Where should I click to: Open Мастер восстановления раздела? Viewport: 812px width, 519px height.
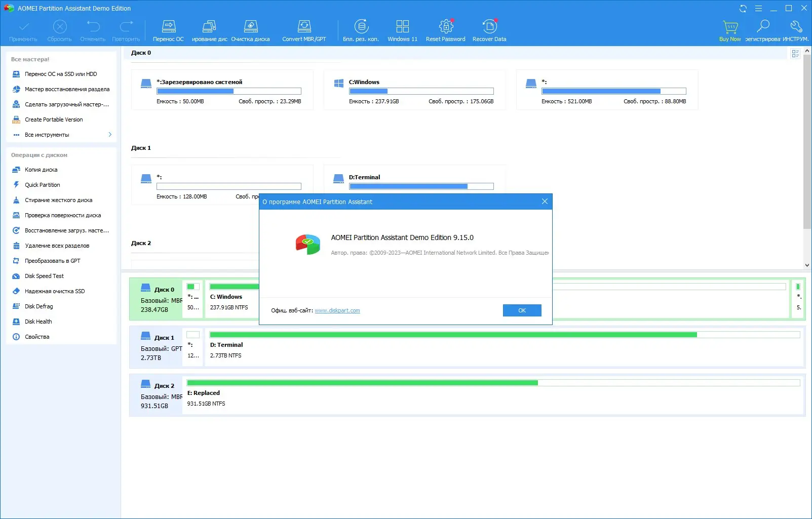[x=61, y=89]
